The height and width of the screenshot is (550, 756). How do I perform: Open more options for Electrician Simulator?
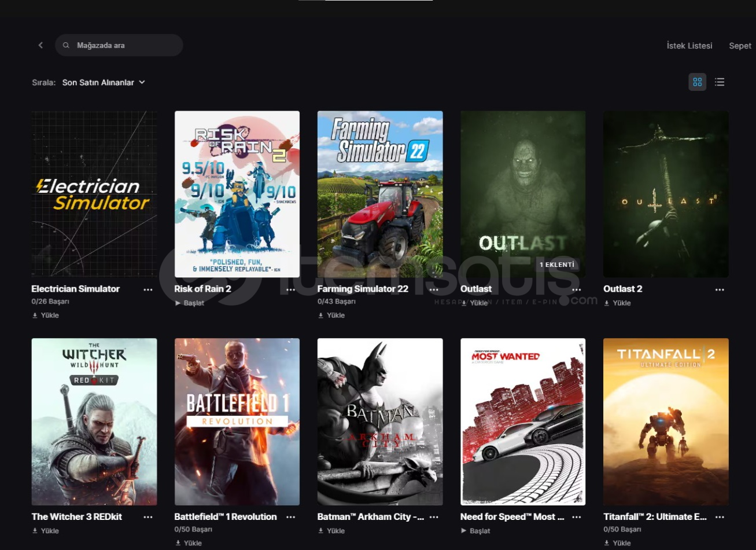pos(148,289)
